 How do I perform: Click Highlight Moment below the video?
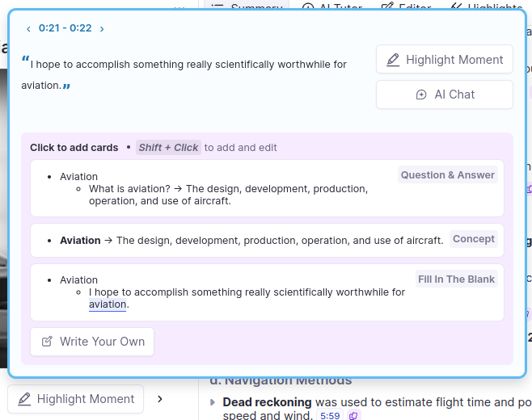click(76, 399)
